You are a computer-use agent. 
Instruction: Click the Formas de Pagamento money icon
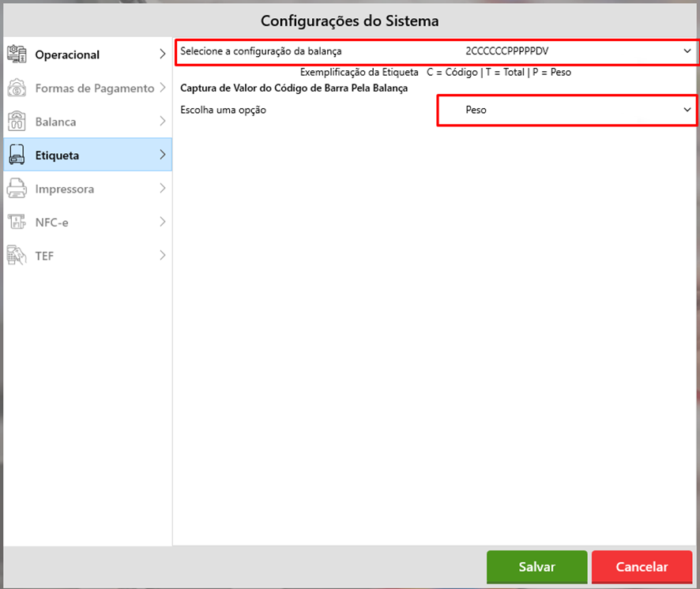pos(17,88)
